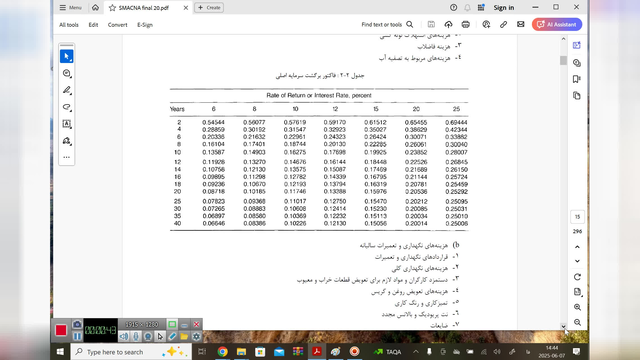Open page thumbnails panel in right sidebar
The image size is (640, 360).
tap(577, 96)
